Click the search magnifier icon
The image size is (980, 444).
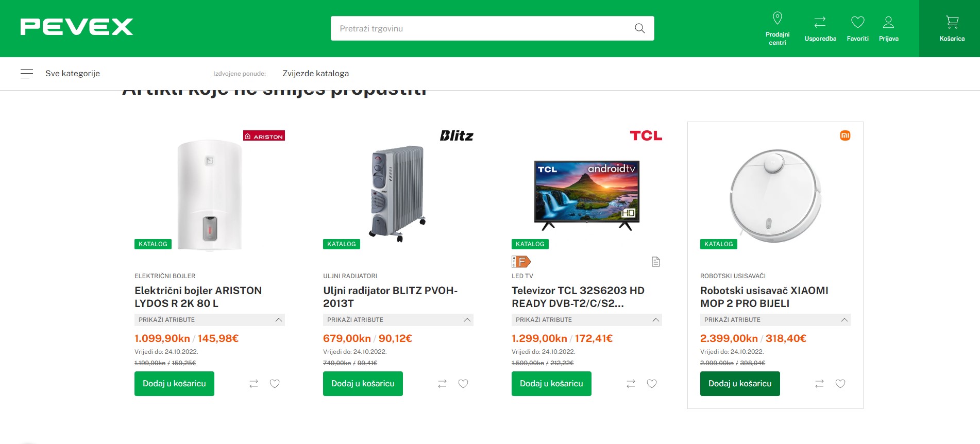639,28
